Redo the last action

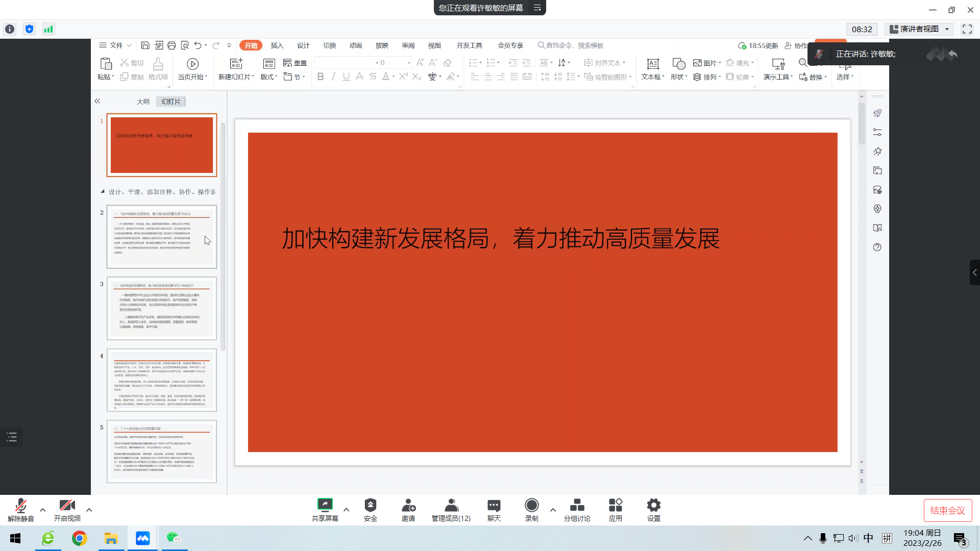[216, 45]
